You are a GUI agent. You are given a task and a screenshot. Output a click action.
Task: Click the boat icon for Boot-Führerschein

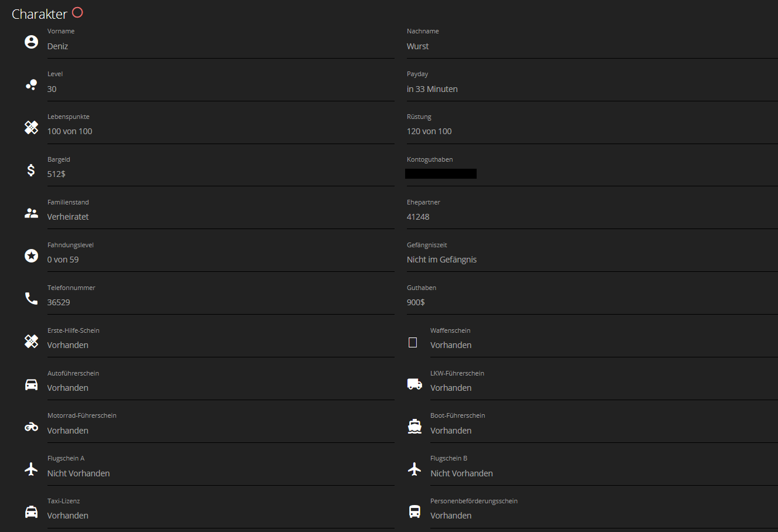(415, 427)
